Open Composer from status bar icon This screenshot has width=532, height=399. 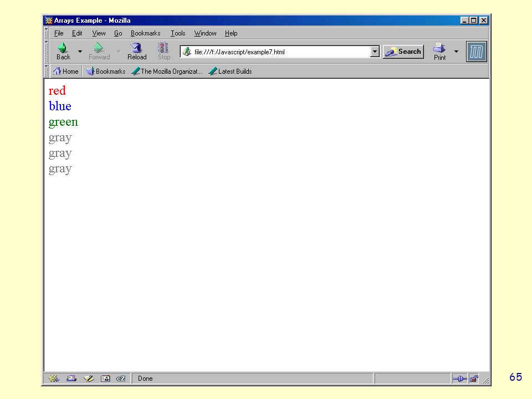(89, 378)
